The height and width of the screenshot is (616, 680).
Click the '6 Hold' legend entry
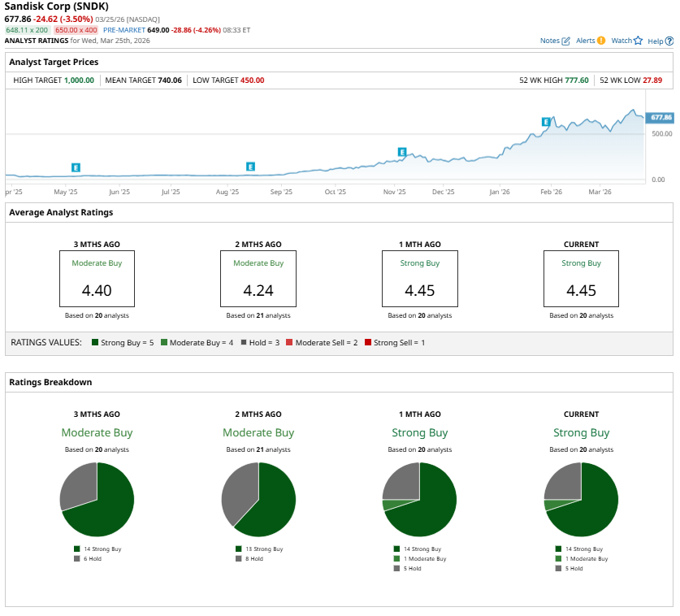coord(88,559)
